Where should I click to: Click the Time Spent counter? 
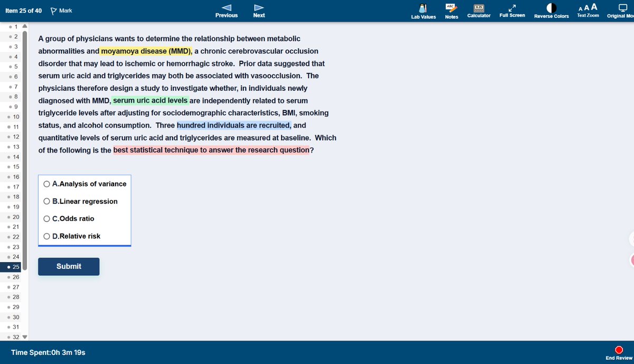coord(48,352)
